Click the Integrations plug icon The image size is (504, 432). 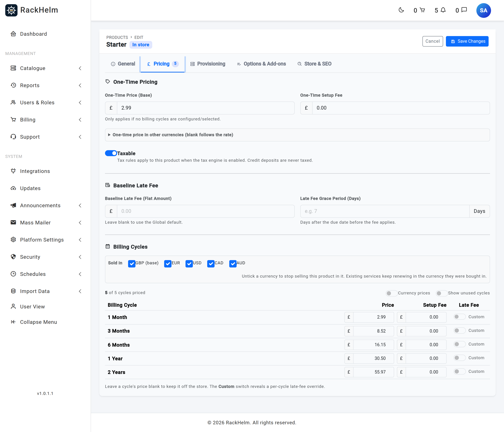pos(13,171)
